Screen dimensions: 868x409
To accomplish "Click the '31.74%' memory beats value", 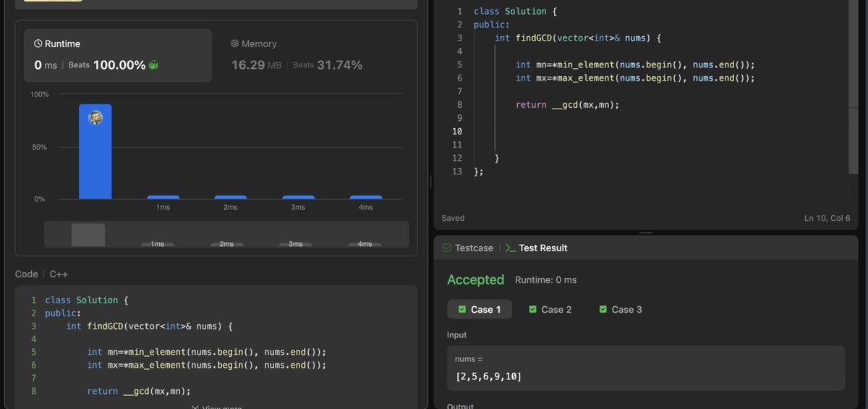I will [x=340, y=65].
